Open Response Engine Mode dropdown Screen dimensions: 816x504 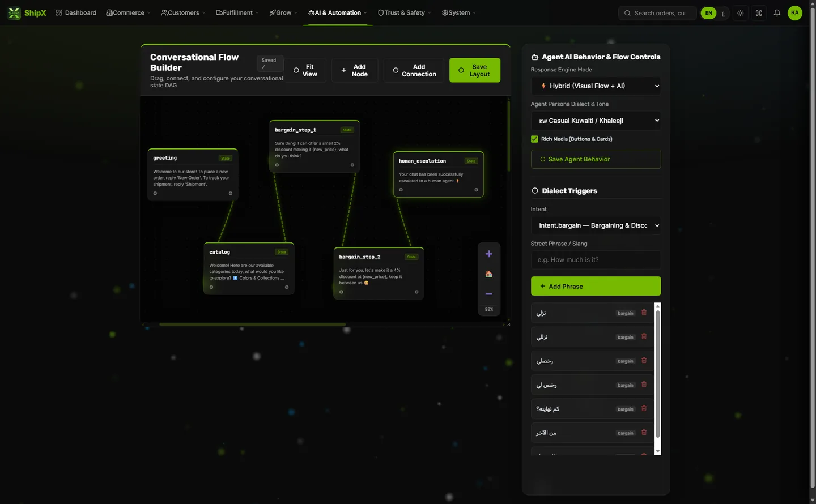[596, 86]
